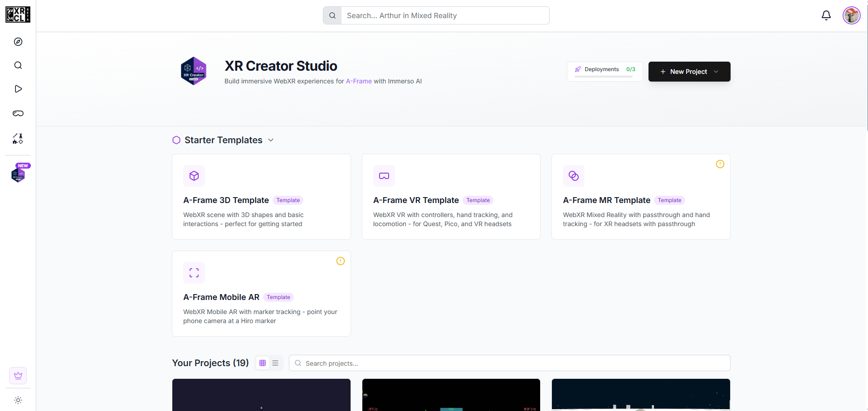Click the VR Template description text
This screenshot has height=411, width=868.
[443, 219]
